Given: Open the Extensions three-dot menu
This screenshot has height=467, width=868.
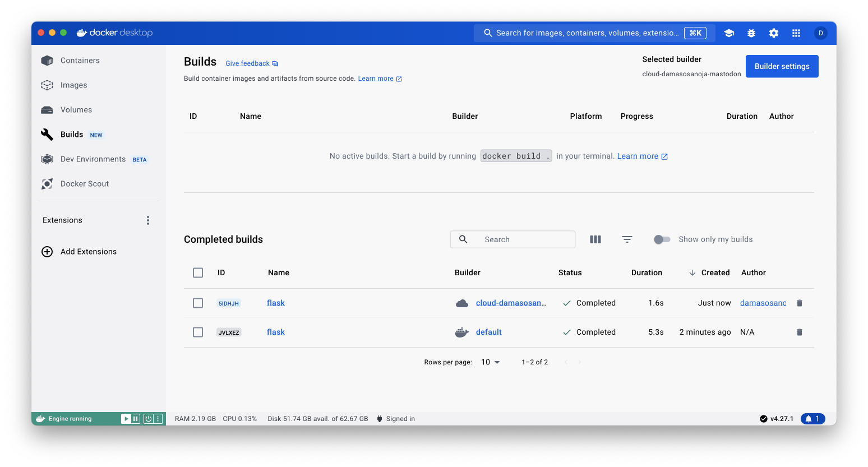Looking at the screenshot, I should tap(148, 220).
